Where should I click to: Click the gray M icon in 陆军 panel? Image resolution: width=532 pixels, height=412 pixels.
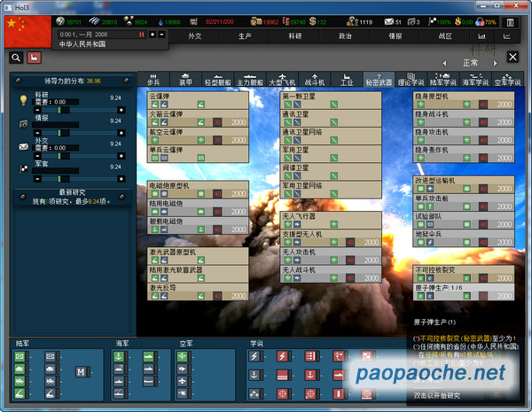click(81, 372)
